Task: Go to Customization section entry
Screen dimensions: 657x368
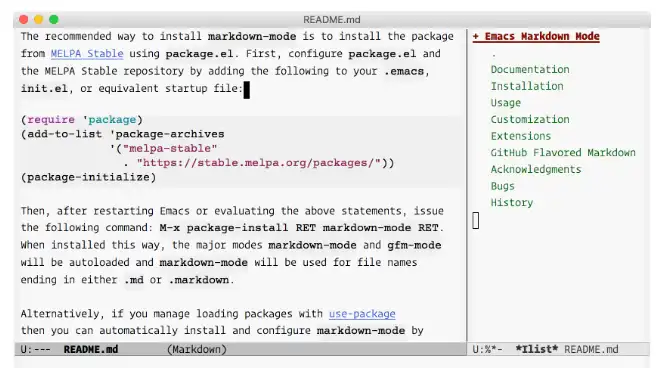Action: (530, 119)
